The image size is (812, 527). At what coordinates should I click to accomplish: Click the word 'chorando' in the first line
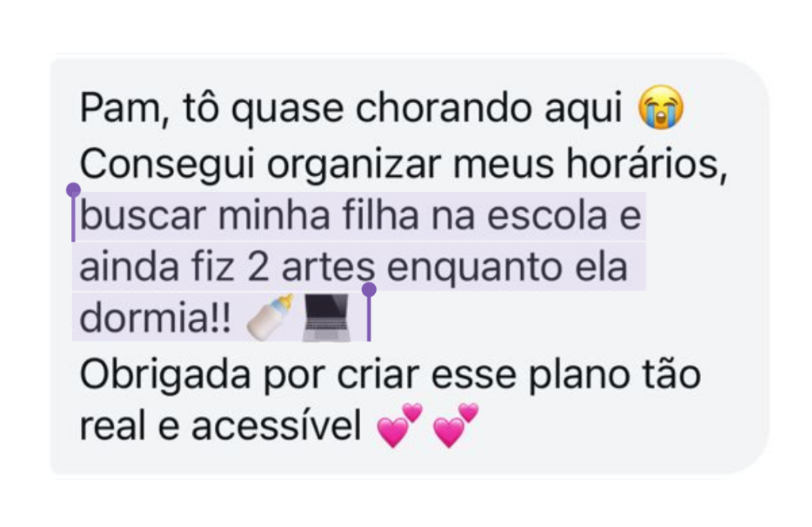pos(444,108)
